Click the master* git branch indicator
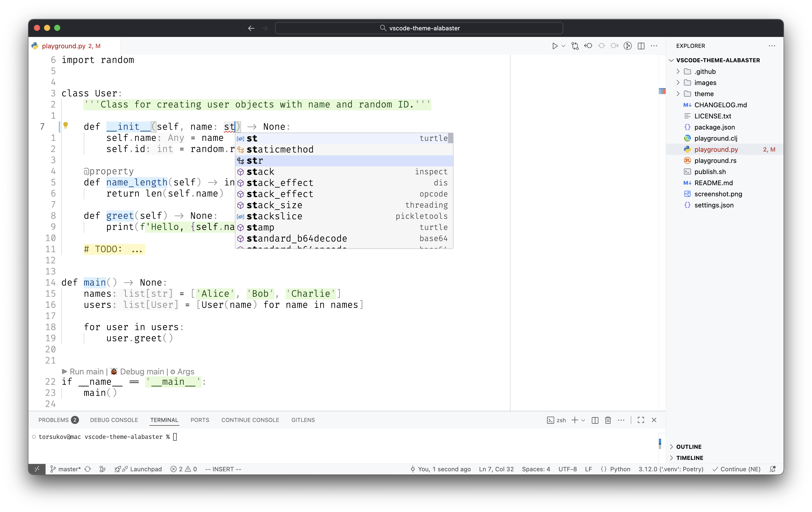The image size is (812, 512). 65,469
